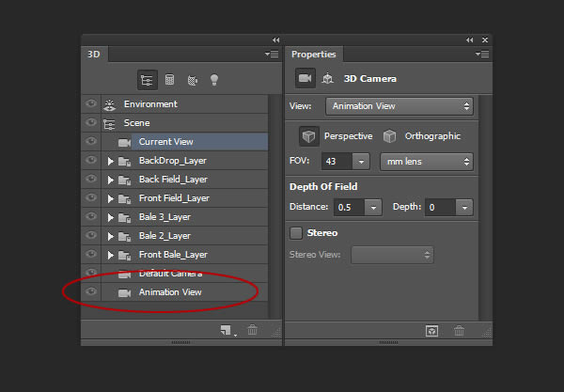564x392 pixels.
Task: Collapse the 3D panel double-arrow icon
Action: point(275,39)
